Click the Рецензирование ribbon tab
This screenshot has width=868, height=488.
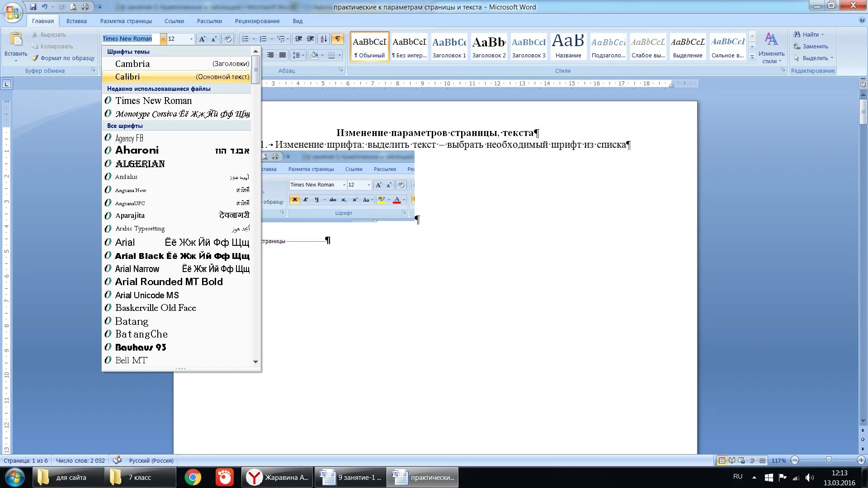coord(257,21)
